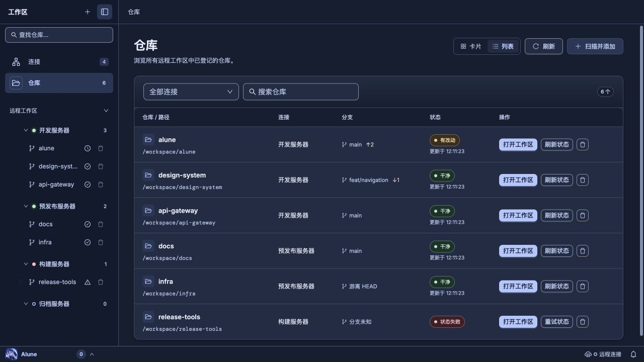
Task: Click warning icon next to sidebar release-tools
Action: pyautogui.click(x=88, y=282)
